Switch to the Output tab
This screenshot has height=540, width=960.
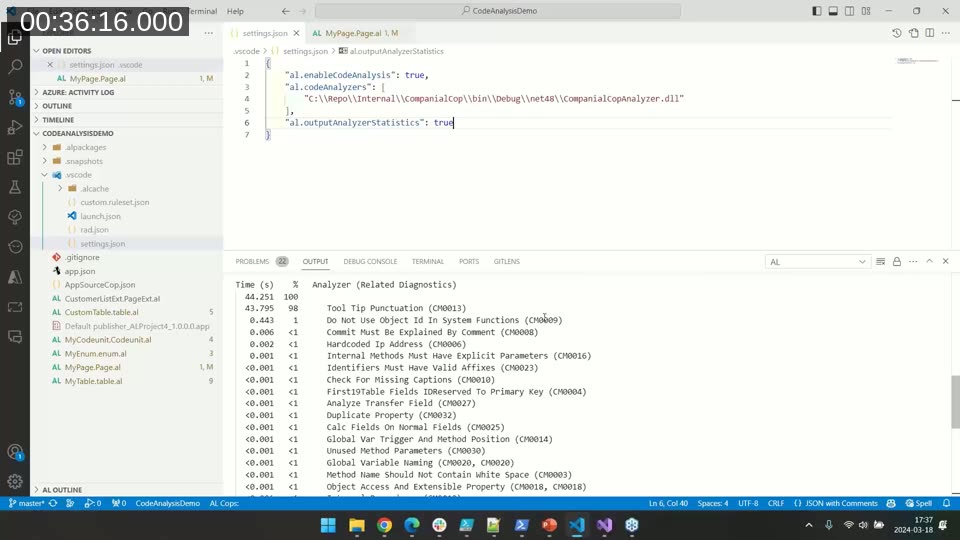pyautogui.click(x=315, y=261)
